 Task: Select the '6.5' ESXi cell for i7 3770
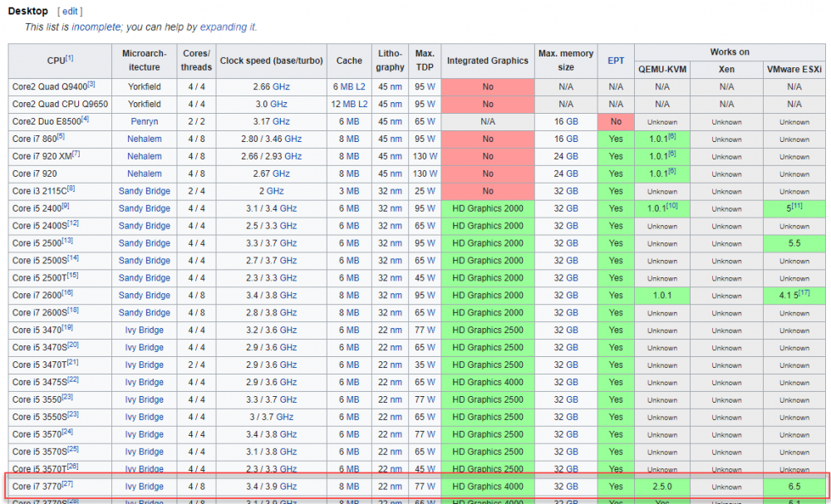[794, 487]
